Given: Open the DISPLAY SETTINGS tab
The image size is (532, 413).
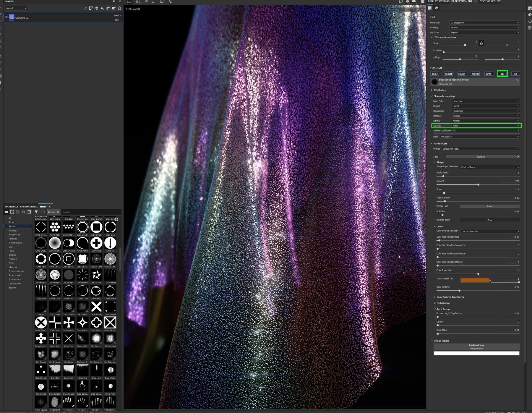Looking at the screenshot, I should pos(439,1).
